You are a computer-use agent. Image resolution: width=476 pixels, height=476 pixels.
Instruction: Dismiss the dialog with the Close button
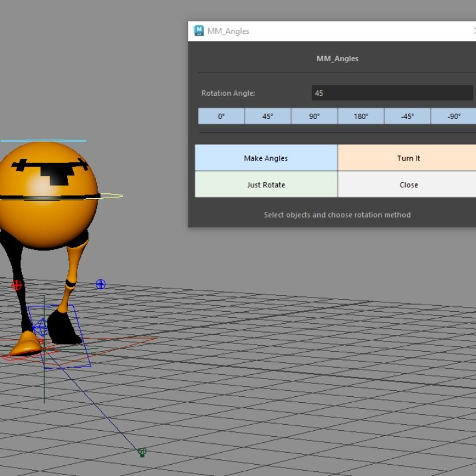408,185
